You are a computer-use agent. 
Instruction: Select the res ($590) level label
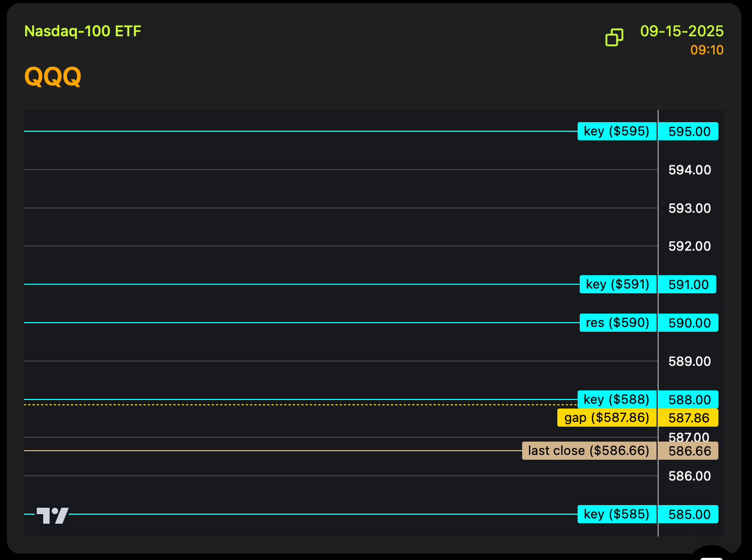[618, 323]
